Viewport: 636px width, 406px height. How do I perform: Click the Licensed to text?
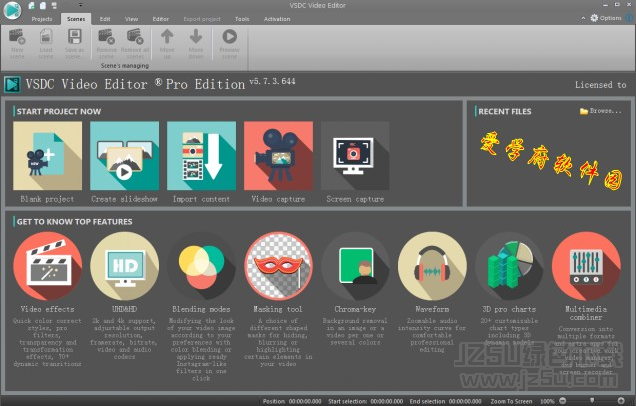click(x=600, y=85)
